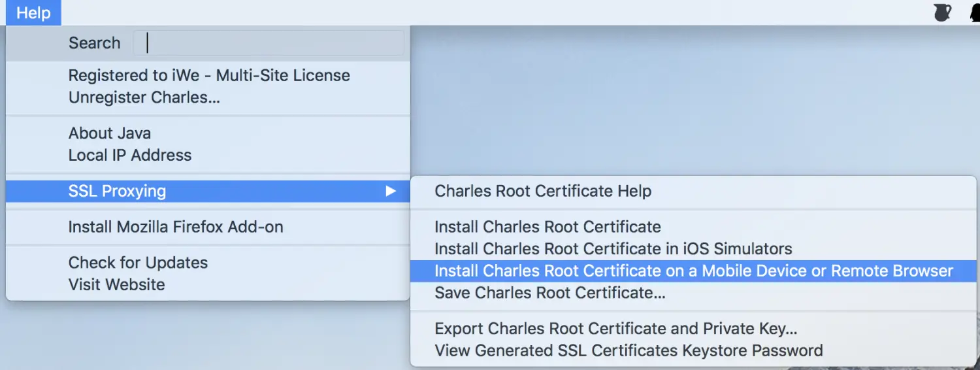Screen dimensions: 980x370
Task: Open Charles Root Certificate Help
Action: point(693,191)
